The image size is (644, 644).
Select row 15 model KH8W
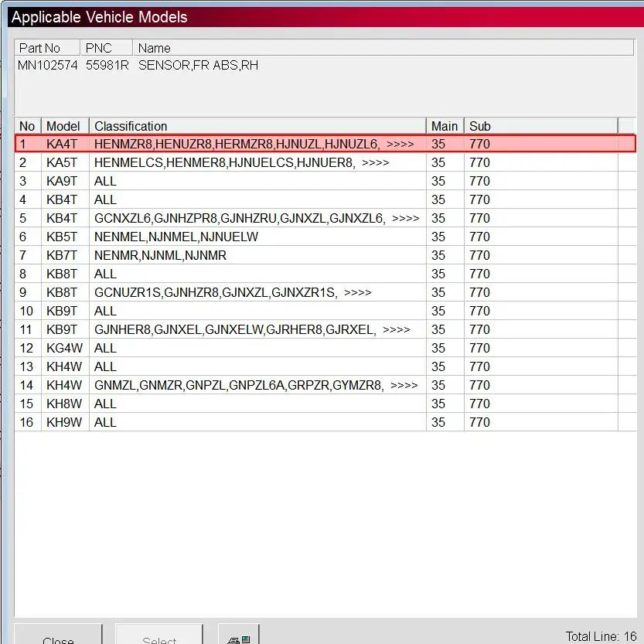[x=325, y=404]
